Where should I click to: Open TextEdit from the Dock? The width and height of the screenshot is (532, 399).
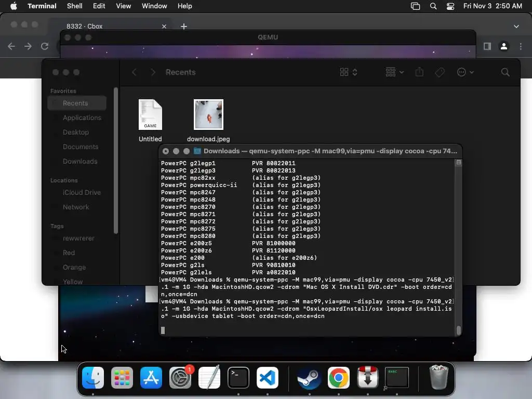[209, 378]
